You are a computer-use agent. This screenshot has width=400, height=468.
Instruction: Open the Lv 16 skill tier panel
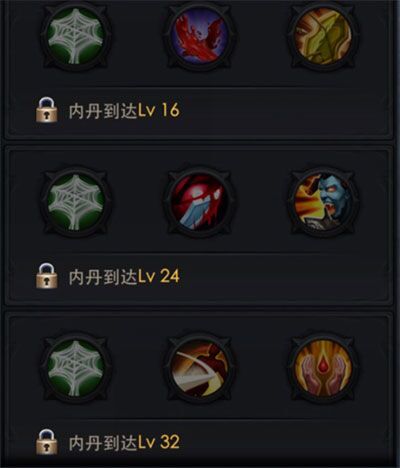(199, 68)
